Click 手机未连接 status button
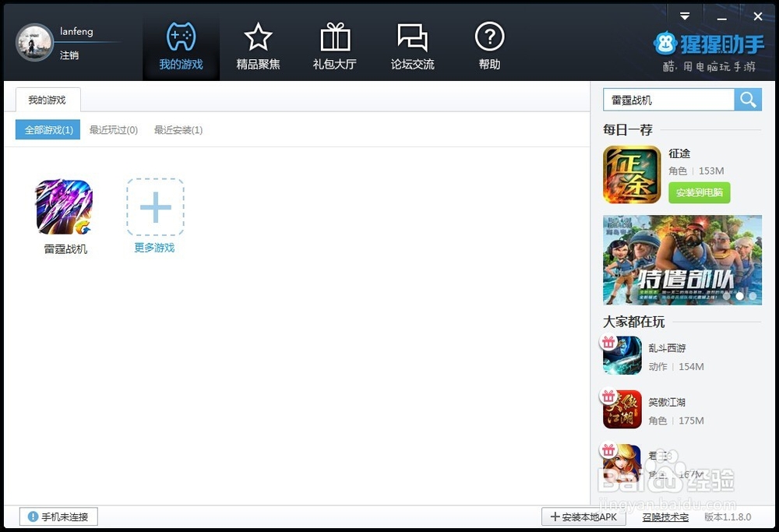 click(58, 516)
